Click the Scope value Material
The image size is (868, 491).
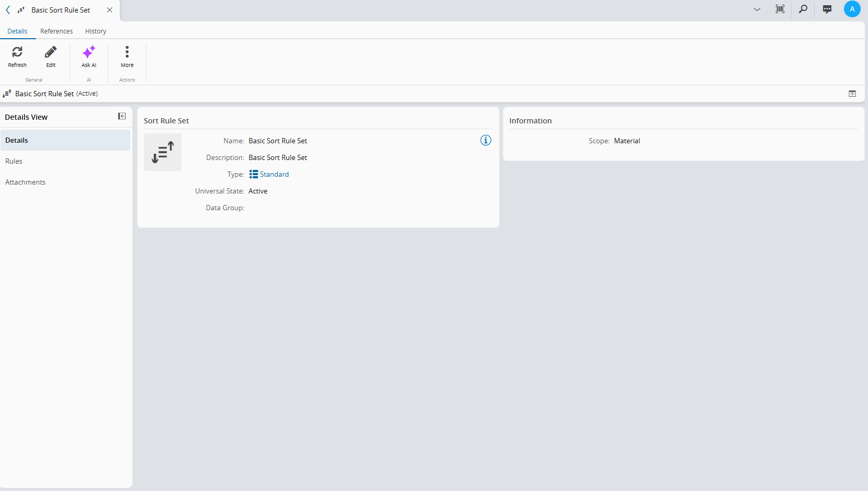(627, 141)
